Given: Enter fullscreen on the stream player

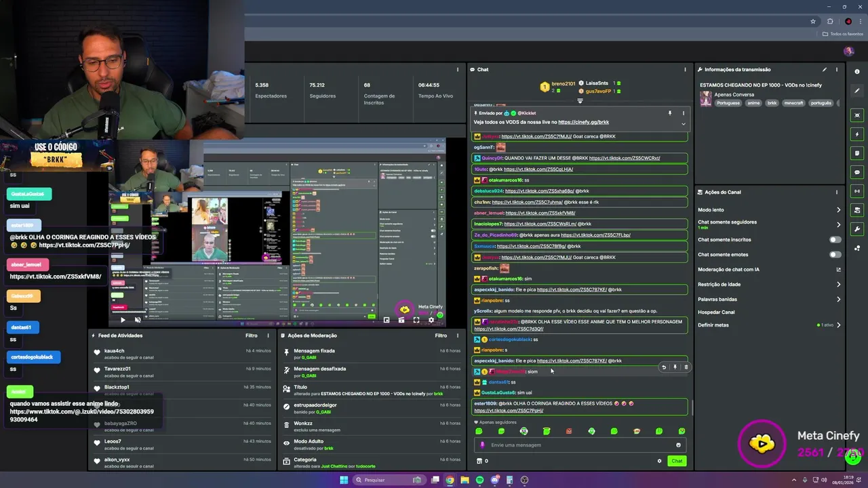Looking at the screenshot, I should tap(416, 320).
